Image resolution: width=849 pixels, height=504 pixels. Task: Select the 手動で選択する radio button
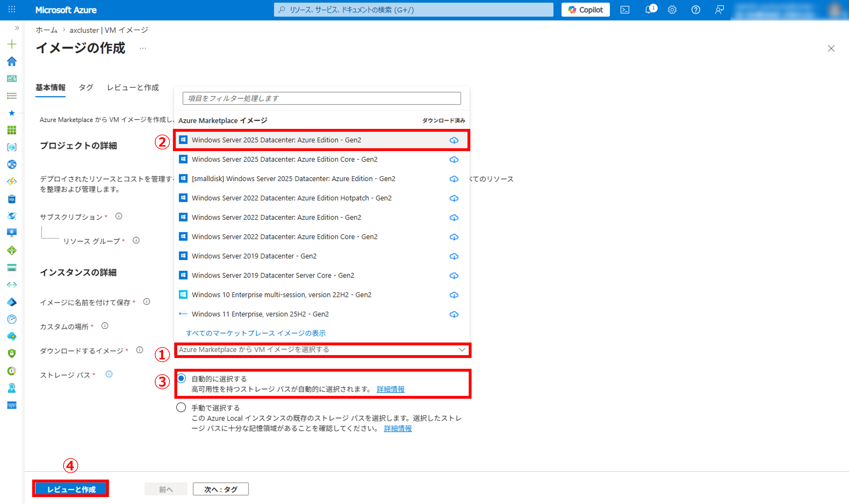pos(181,407)
